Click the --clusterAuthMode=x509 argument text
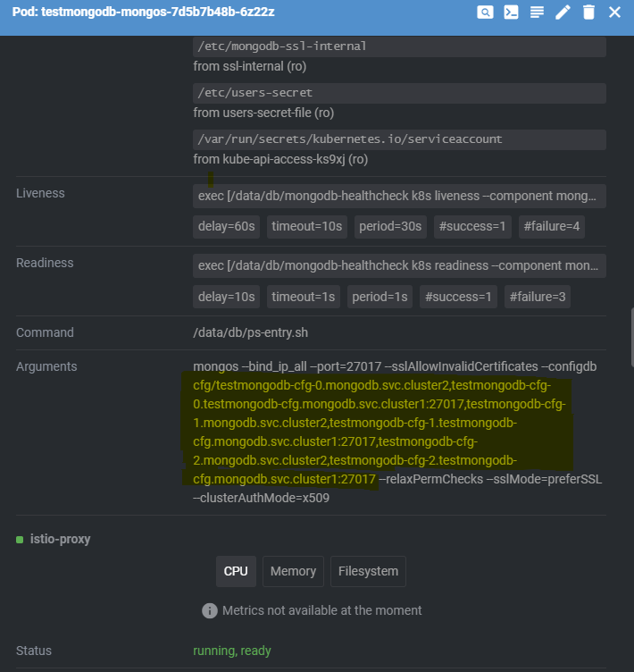 tap(262, 498)
